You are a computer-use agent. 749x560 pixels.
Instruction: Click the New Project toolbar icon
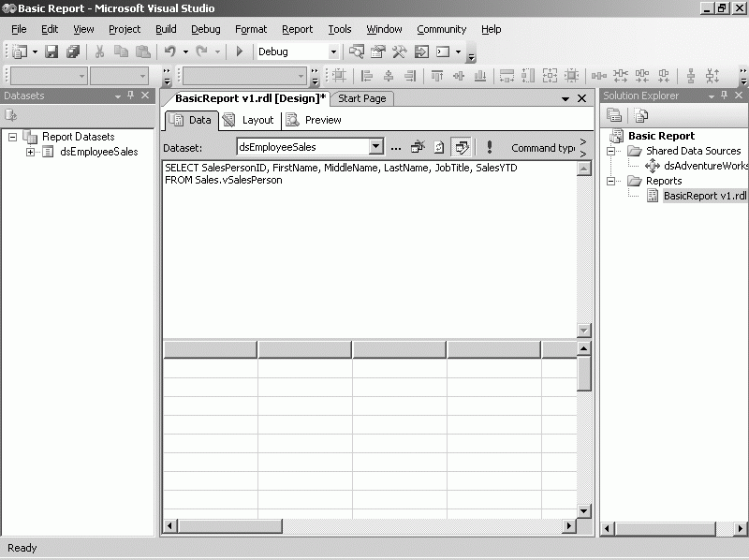[x=20, y=52]
